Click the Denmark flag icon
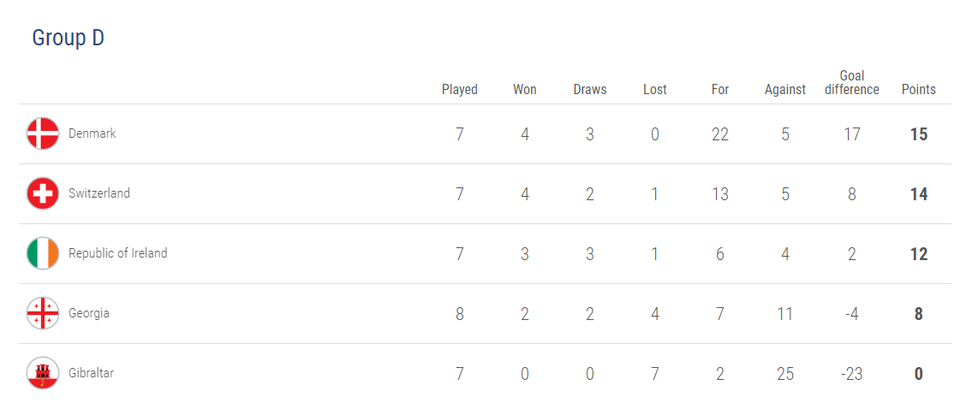The width and height of the screenshot is (960, 403). pyautogui.click(x=43, y=134)
